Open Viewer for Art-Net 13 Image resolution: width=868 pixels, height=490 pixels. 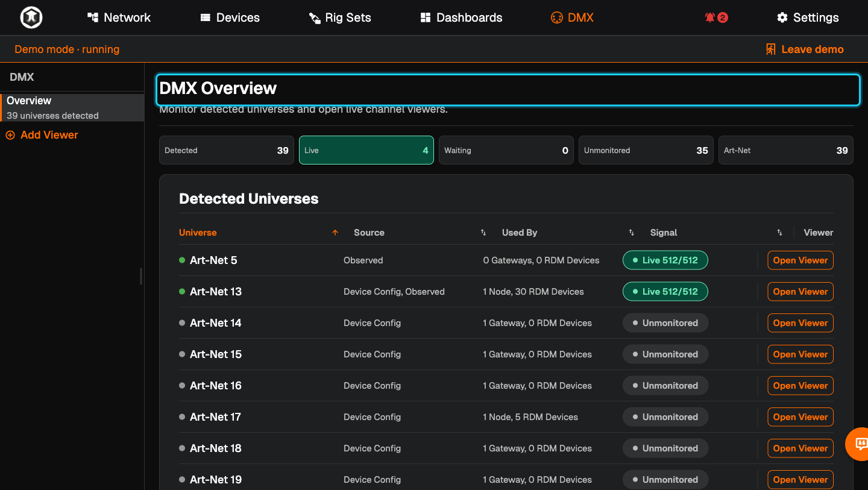tap(800, 292)
